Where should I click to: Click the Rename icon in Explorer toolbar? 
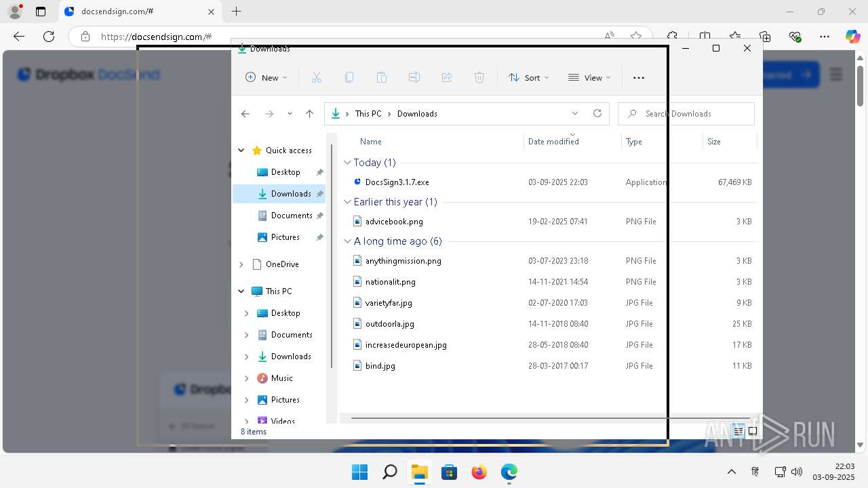coord(414,78)
